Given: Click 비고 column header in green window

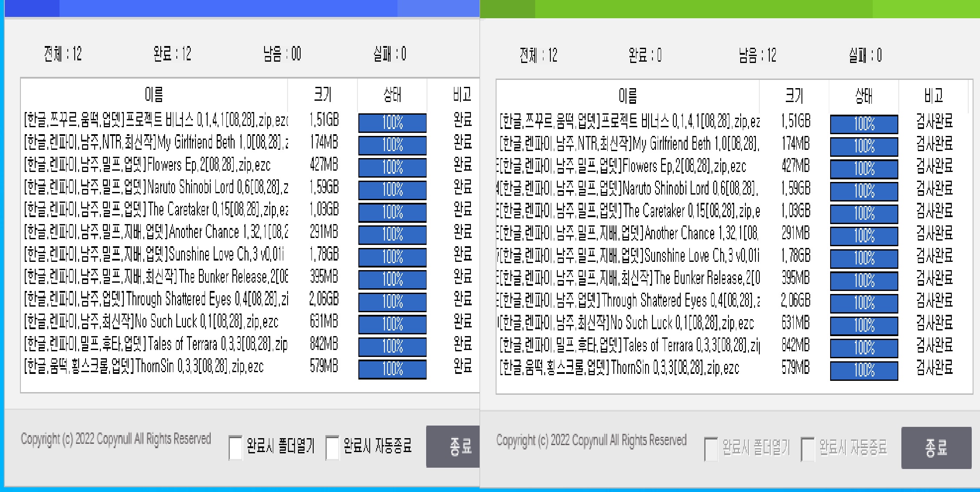Looking at the screenshot, I should coord(934,96).
